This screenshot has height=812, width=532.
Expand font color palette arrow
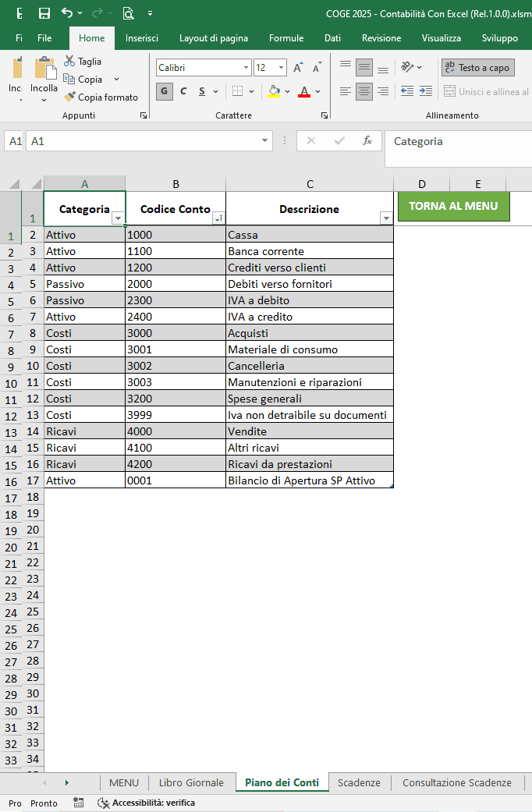(x=317, y=92)
